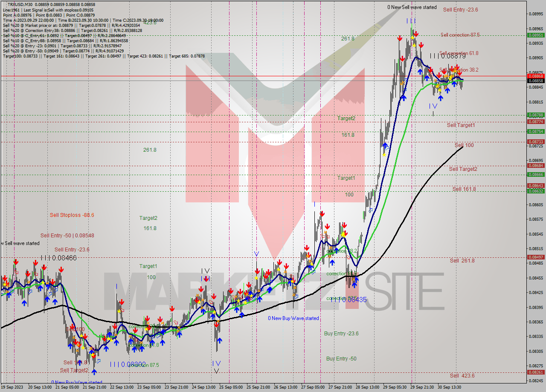
Task: Click the 'Sell 100' level label
Action: click(464, 145)
